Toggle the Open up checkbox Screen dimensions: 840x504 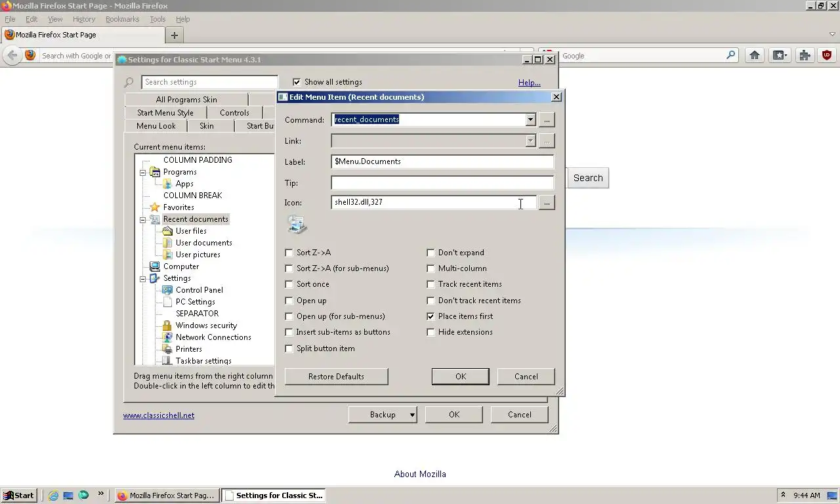tap(289, 301)
